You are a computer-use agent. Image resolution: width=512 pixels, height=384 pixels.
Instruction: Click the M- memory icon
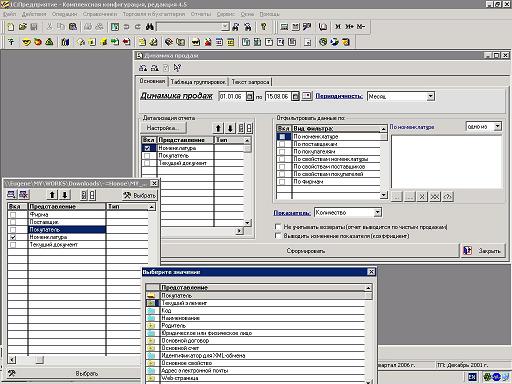click(361, 27)
